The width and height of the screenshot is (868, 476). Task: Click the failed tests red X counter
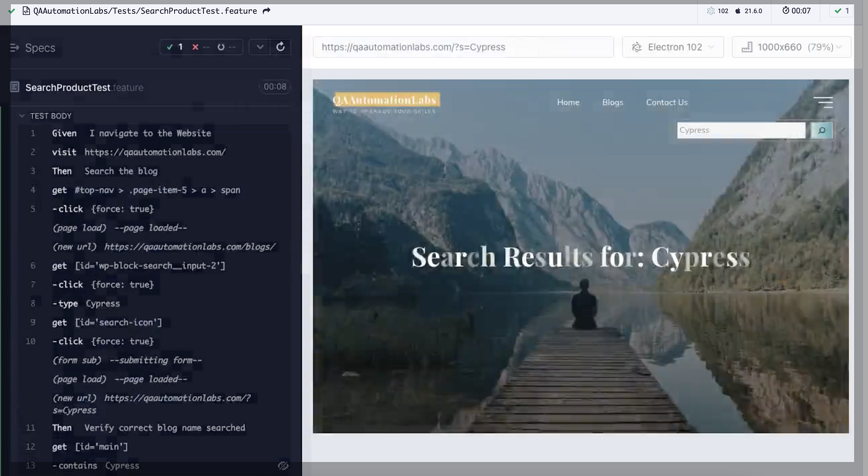[x=200, y=47]
